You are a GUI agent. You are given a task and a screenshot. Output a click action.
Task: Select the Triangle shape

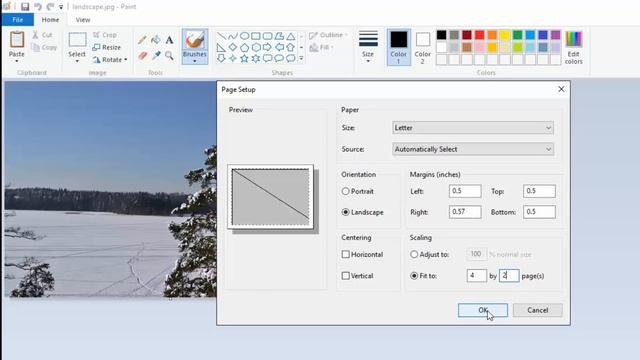pos(291,36)
